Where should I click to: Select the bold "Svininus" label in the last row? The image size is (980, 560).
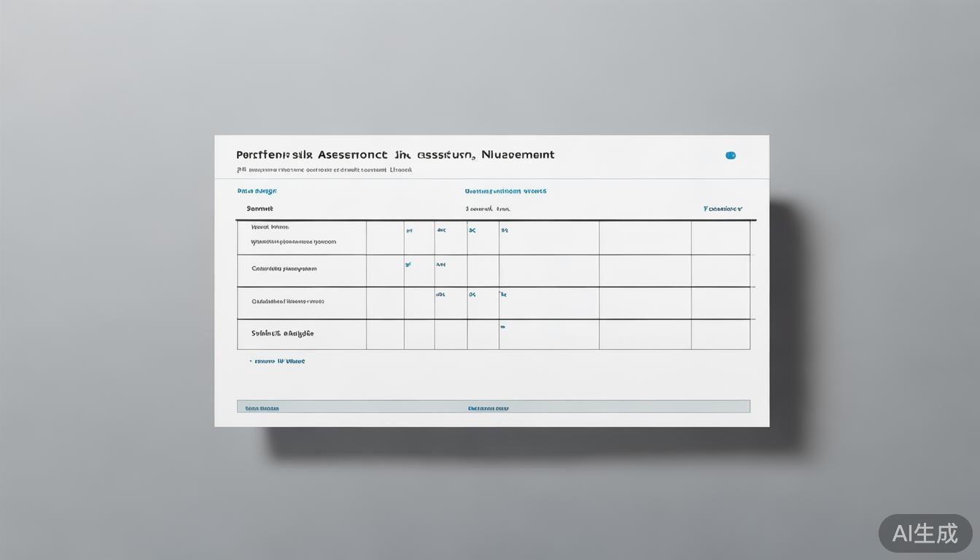282,333
